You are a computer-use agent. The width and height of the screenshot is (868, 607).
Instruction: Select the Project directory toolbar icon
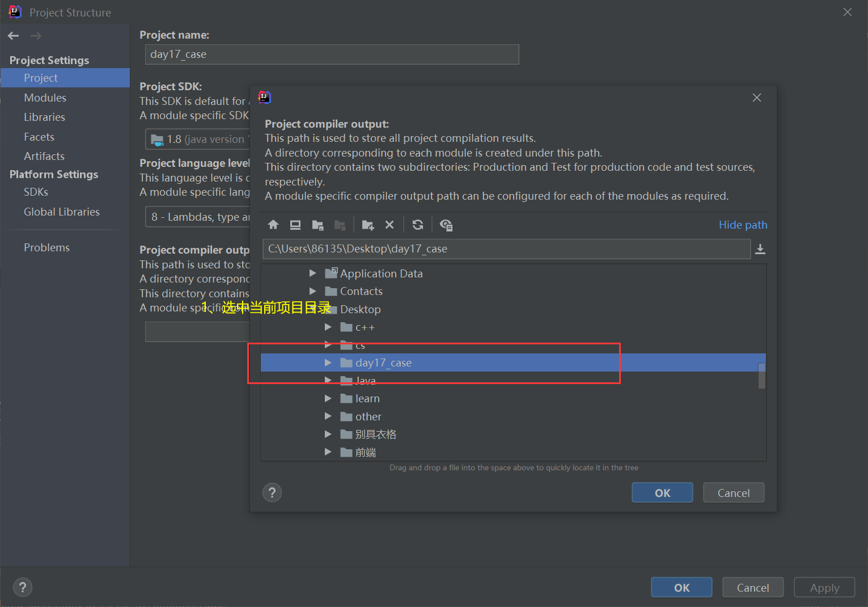[x=317, y=225]
